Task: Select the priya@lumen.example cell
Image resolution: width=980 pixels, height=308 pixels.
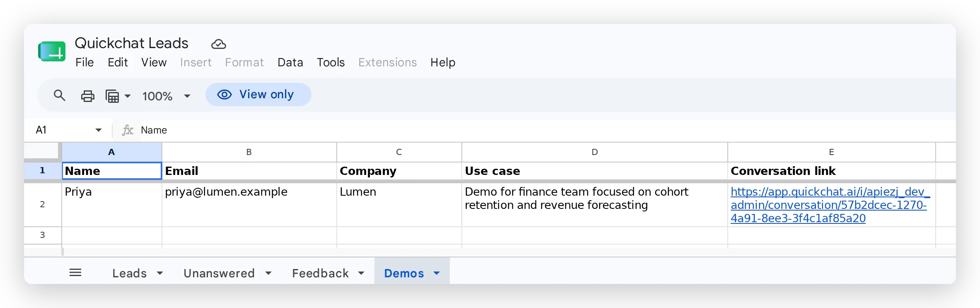Action: pos(249,205)
